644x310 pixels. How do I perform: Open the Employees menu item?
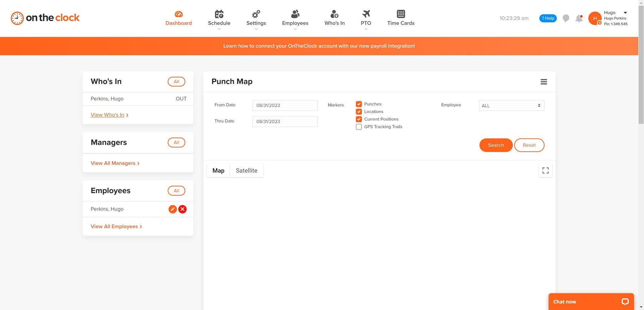point(295,23)
